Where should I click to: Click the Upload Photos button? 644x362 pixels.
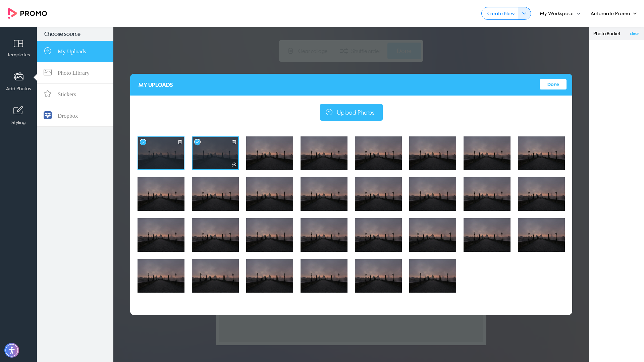(x=351, y=112)
